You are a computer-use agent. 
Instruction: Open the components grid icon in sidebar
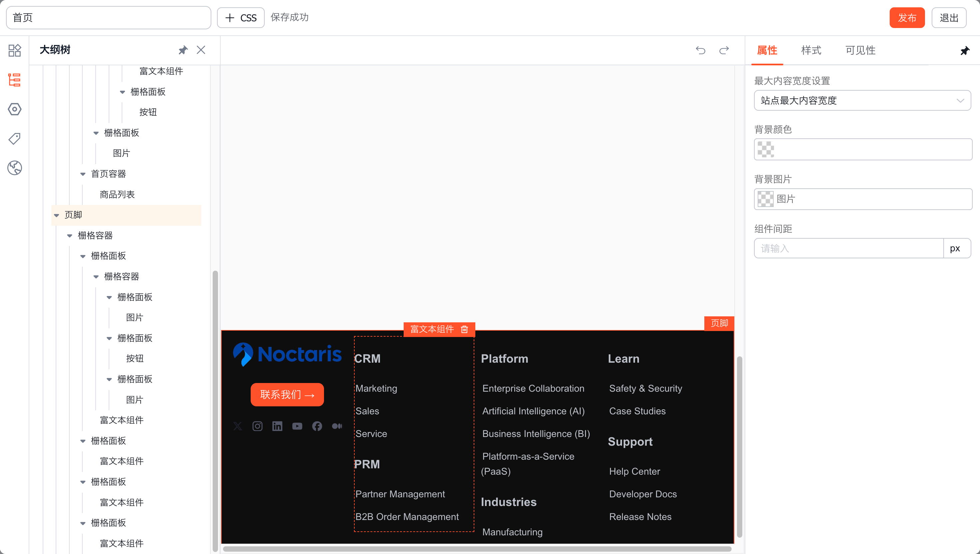[14, 50]
